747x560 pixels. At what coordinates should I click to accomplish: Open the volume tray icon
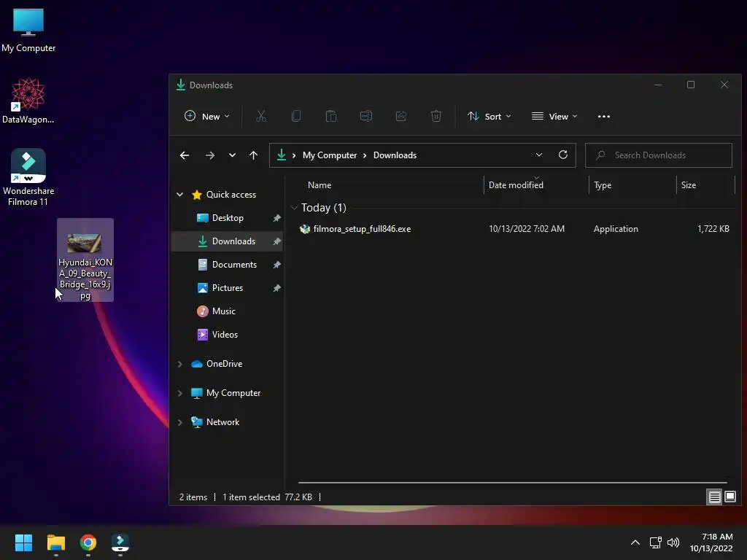point(673,542)
